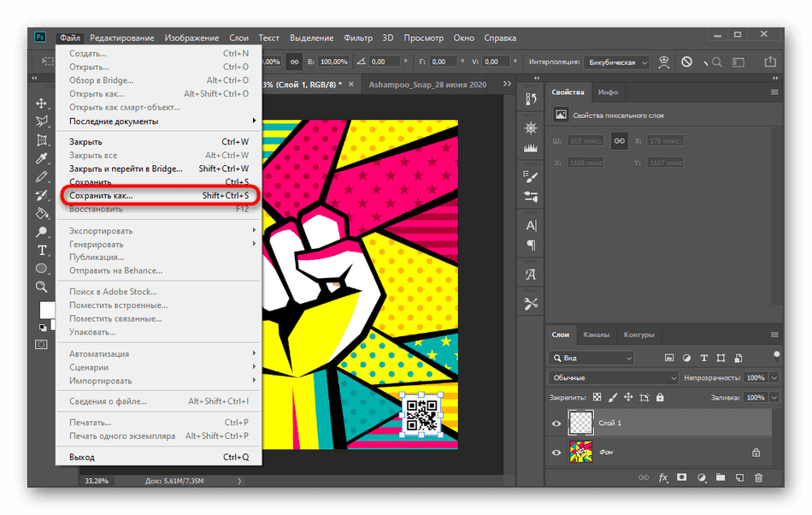Choose Выход in the Файл menu
This screenshot has height=515, width=812.
click(x=159, y=458)
